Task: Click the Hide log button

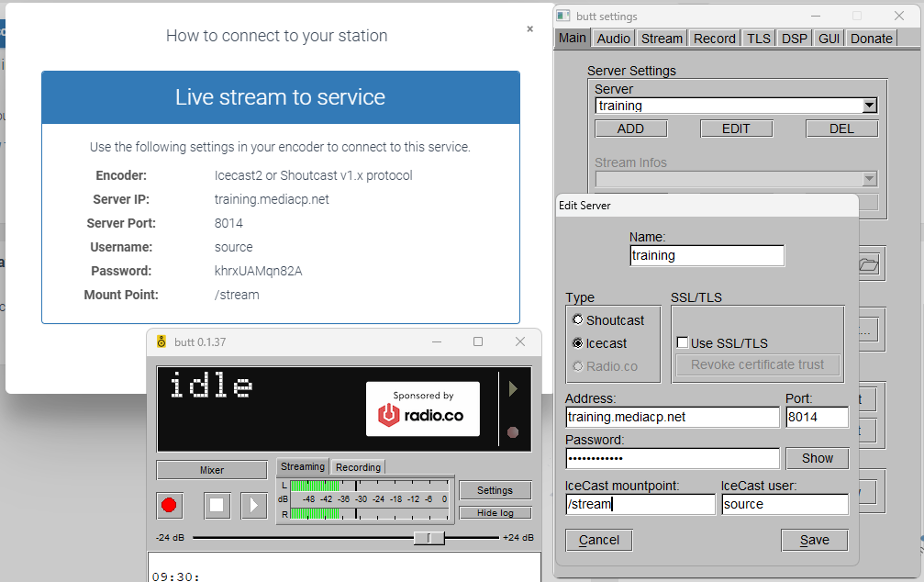Action: (495, 513)
